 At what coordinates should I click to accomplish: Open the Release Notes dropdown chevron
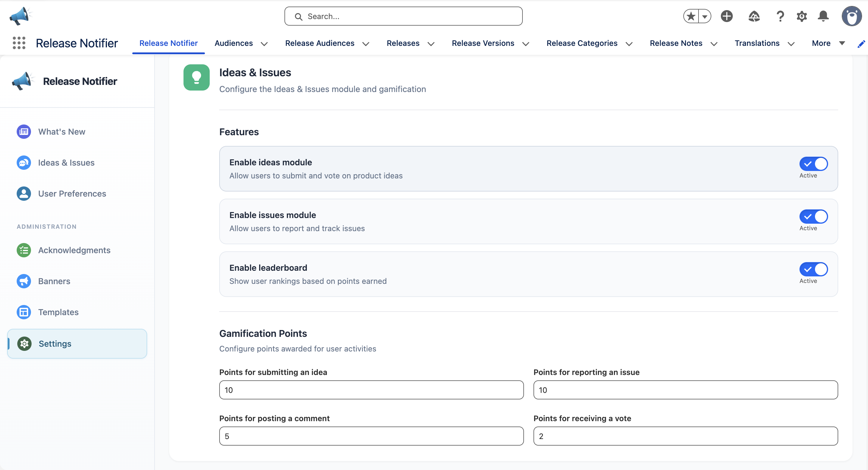tap(714, 43)
